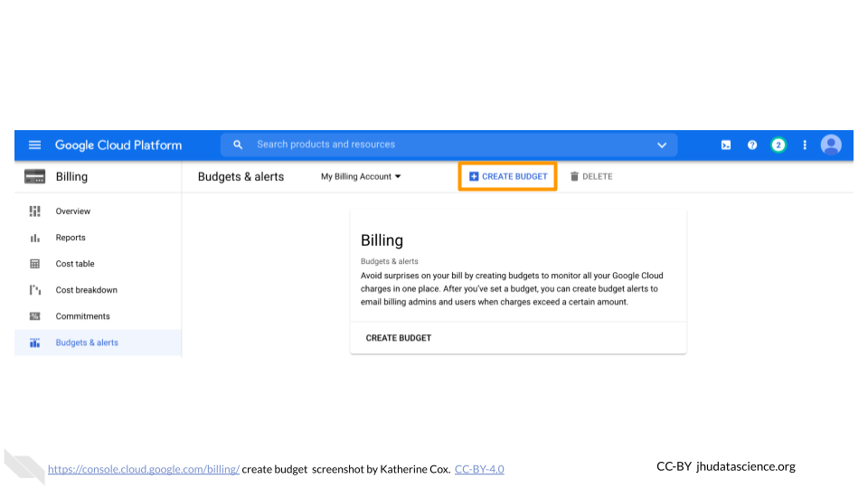
Task: Open the Help question mark icon
Action: [x=751, y=145]
